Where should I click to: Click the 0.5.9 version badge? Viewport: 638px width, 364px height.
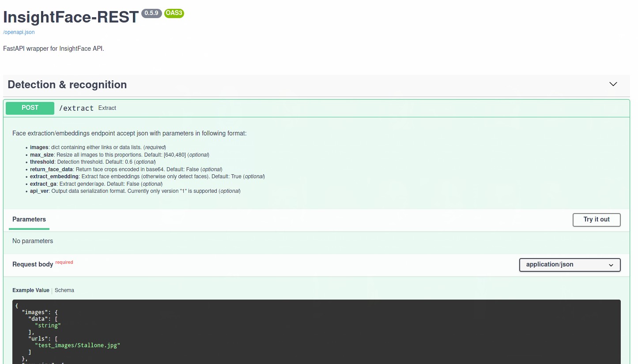[x=151, y=13]
